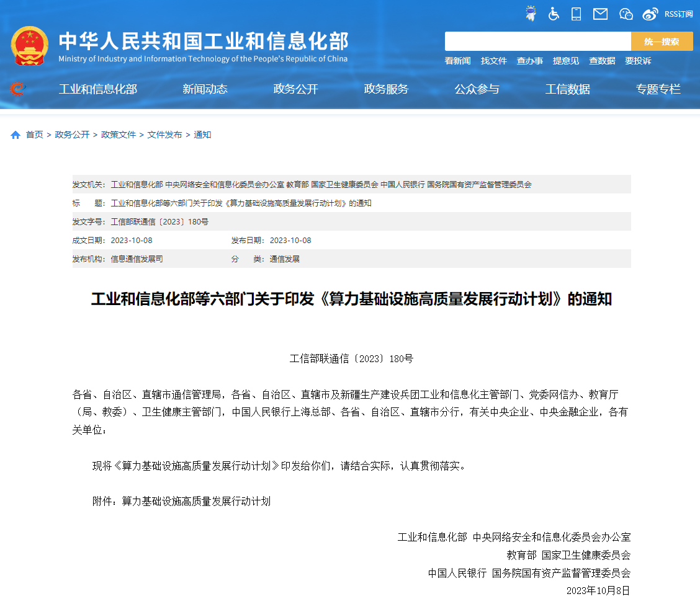Click the home icon in the breadcrumb
This screenshot has width=700, height=599.
click(16, 135)
